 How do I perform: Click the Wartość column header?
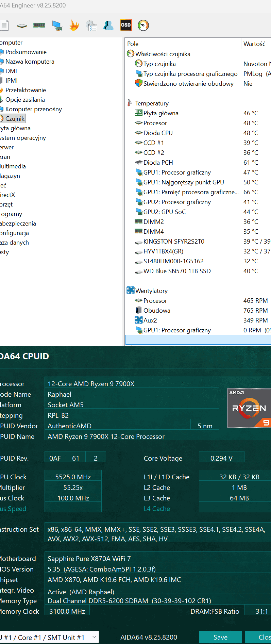coord(254,44)
